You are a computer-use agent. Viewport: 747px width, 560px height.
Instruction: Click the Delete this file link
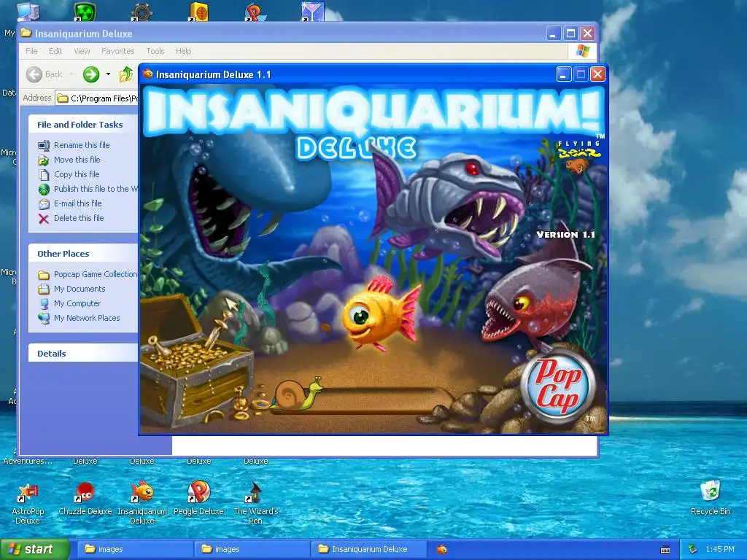tap(79, 218)
